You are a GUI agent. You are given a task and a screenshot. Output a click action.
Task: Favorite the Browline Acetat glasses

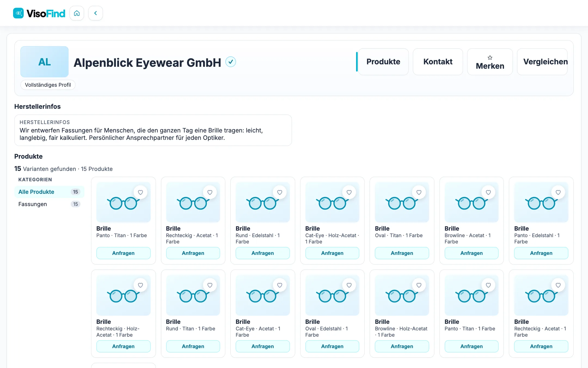tap(488, 192)
